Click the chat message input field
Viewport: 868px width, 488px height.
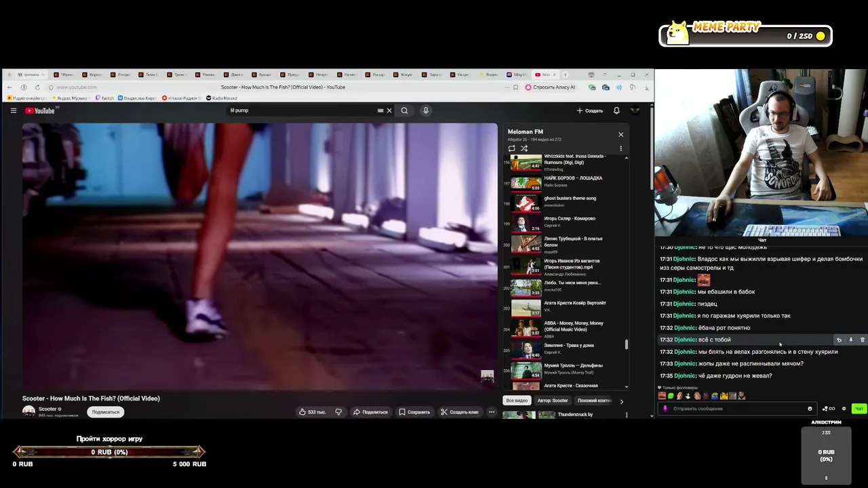(x=736, y=409)
